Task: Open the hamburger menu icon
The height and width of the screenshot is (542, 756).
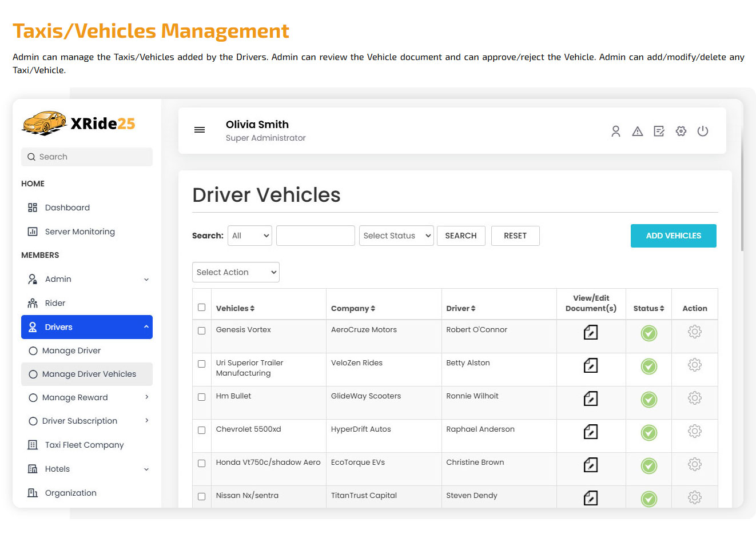Action: pos(200,130)
